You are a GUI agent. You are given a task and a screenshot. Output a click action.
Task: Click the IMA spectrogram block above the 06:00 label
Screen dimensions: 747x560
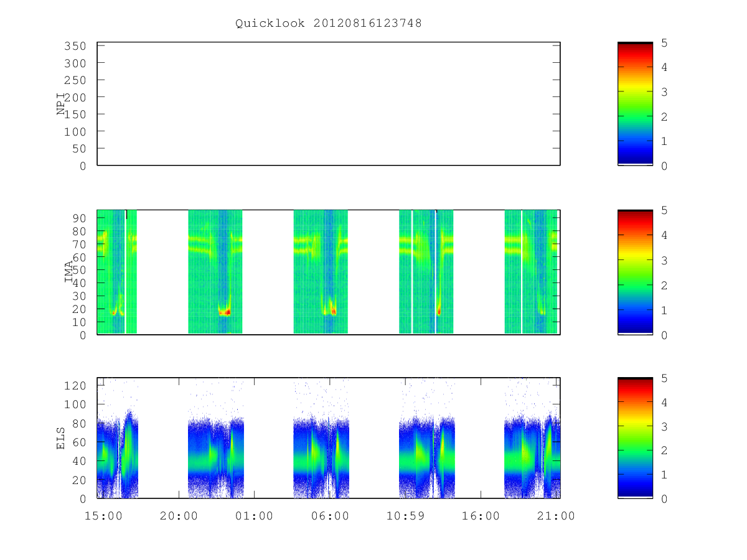click(x=321, y=272)
